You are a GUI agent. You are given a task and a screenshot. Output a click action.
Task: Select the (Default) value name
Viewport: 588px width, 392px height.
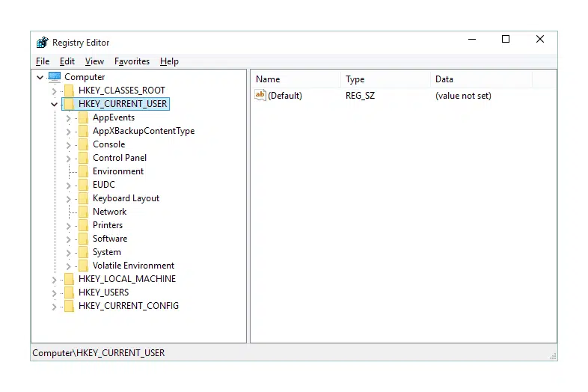click(x=285, y=96)
